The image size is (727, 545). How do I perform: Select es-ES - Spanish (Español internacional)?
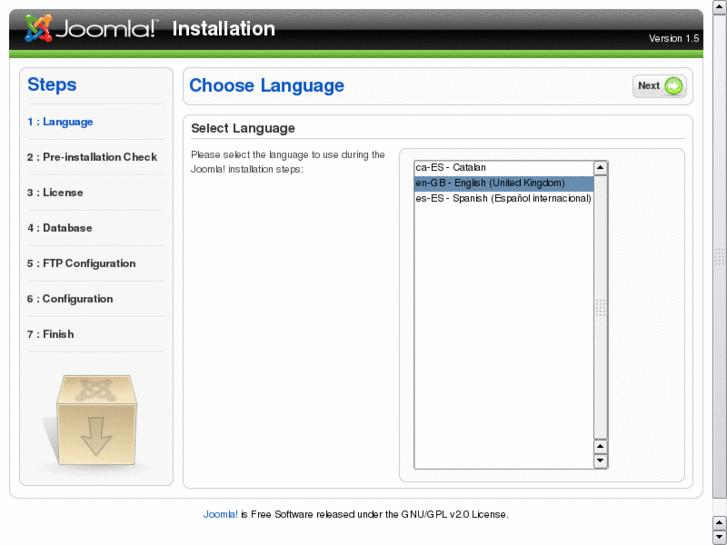[x=504, y=199]
